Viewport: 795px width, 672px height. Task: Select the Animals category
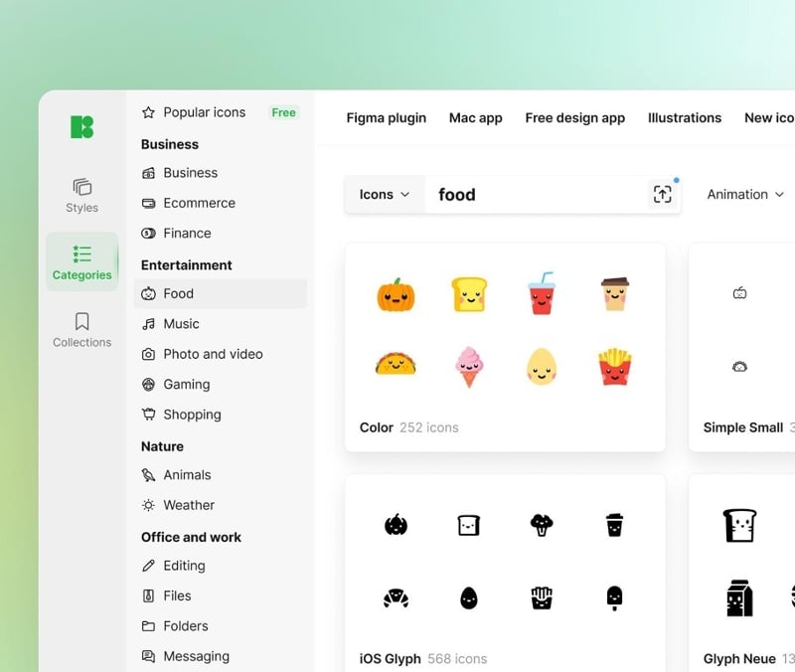point(177,475)
